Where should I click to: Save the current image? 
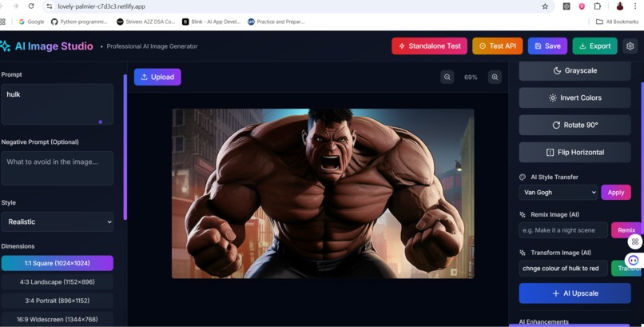click(547, 46)
